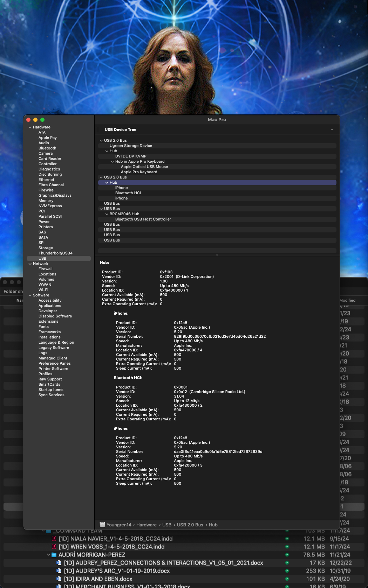Sort by the Modified column in Finder
The height and width of the screenshot is (588, 368).
pyautogui.click(x=347, y=300)
